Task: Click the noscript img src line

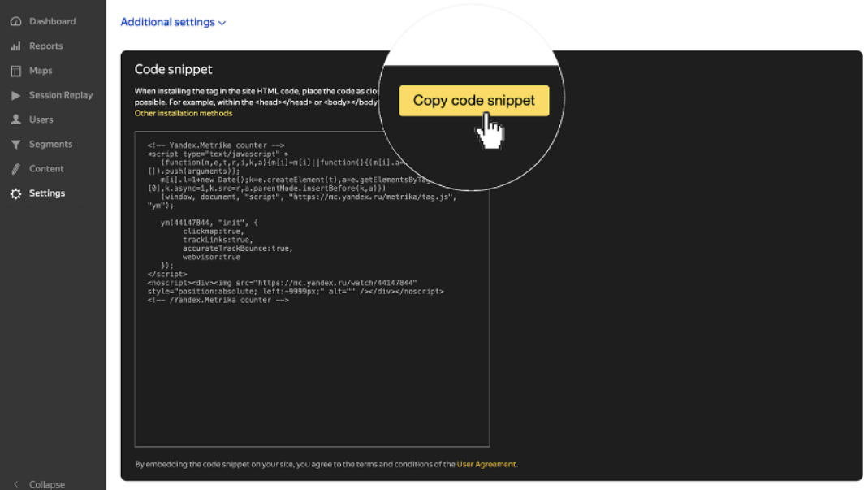Action: [x=283, y=283]
